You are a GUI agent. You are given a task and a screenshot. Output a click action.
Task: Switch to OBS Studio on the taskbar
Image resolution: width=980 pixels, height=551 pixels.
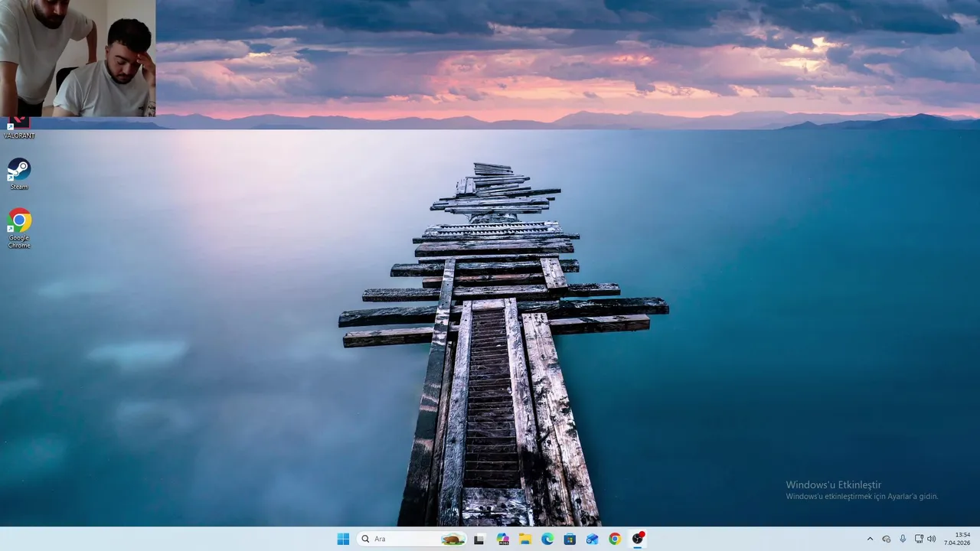pos(637,539)
